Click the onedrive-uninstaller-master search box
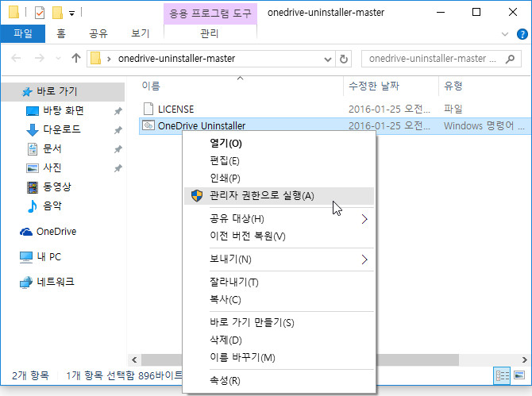 pyautogui.click(x=433, y=59)
